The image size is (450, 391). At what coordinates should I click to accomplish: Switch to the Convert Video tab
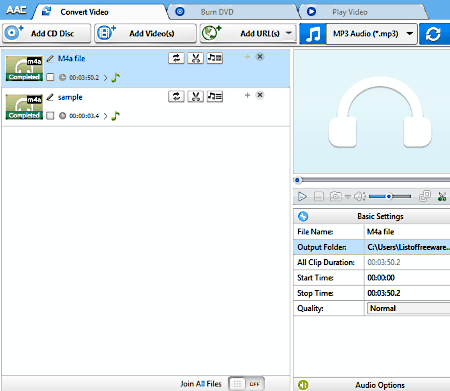100,12
